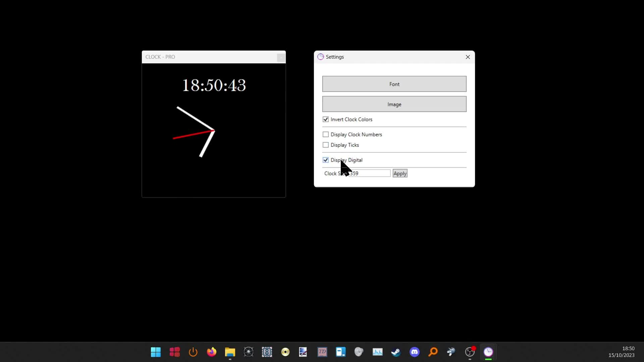
Task: Click the Clock Size input field
Action: coord(372,173)
